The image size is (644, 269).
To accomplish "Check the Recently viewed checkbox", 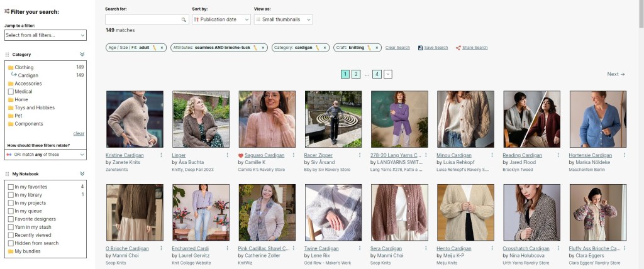I will pos(11,235).
